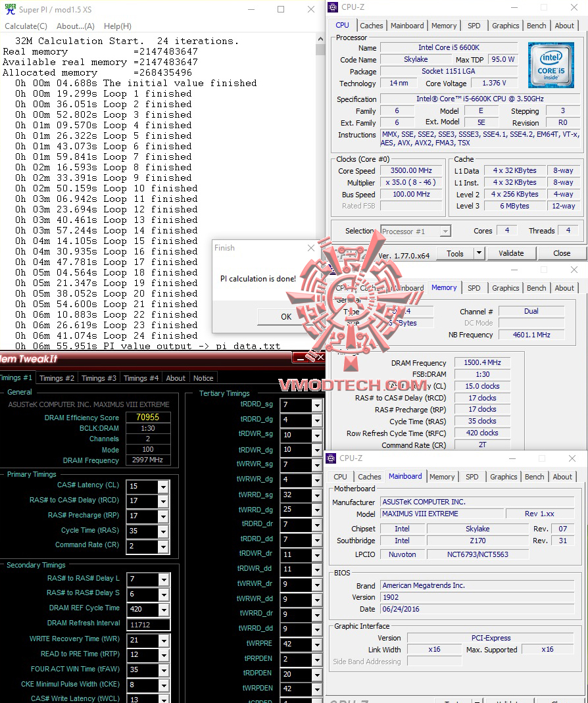Viewport: 588px width, 703px height.
Task: Expand the tWRRD_sg dropdown
Action: (x=317, y=495)
